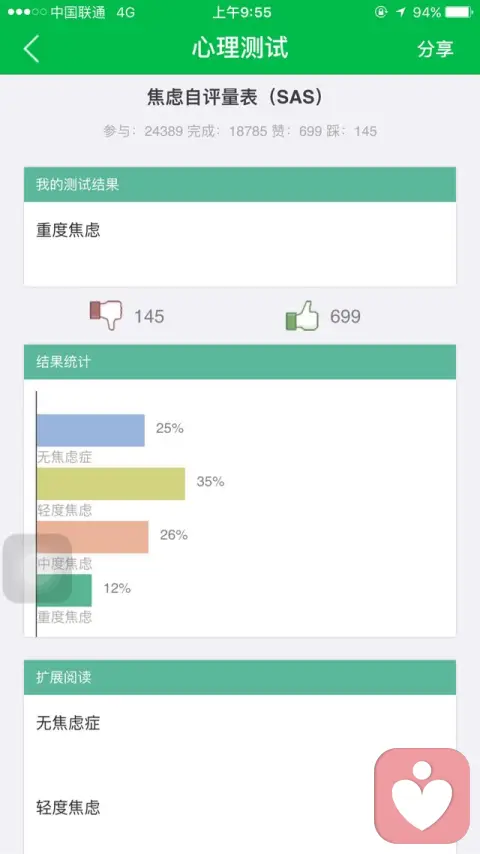Tap the battery icon in status bar
Viewport: 480px width, 854px height.
click(459, 12)
